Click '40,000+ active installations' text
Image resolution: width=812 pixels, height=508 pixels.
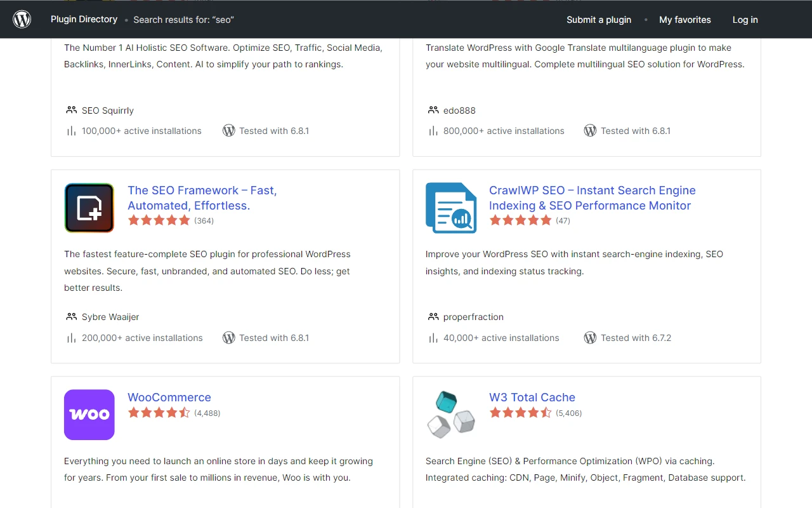point(501,338)
